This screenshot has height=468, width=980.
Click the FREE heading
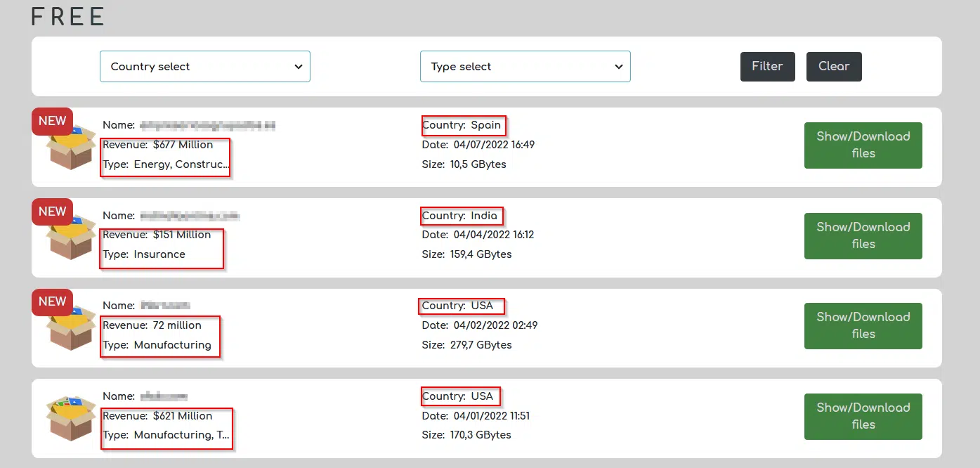coord(68,16)
